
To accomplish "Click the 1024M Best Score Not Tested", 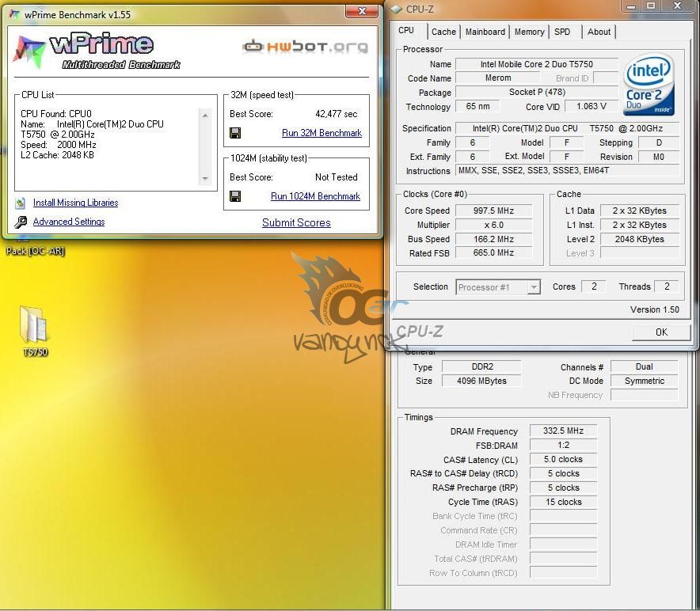I will (337, 177).
